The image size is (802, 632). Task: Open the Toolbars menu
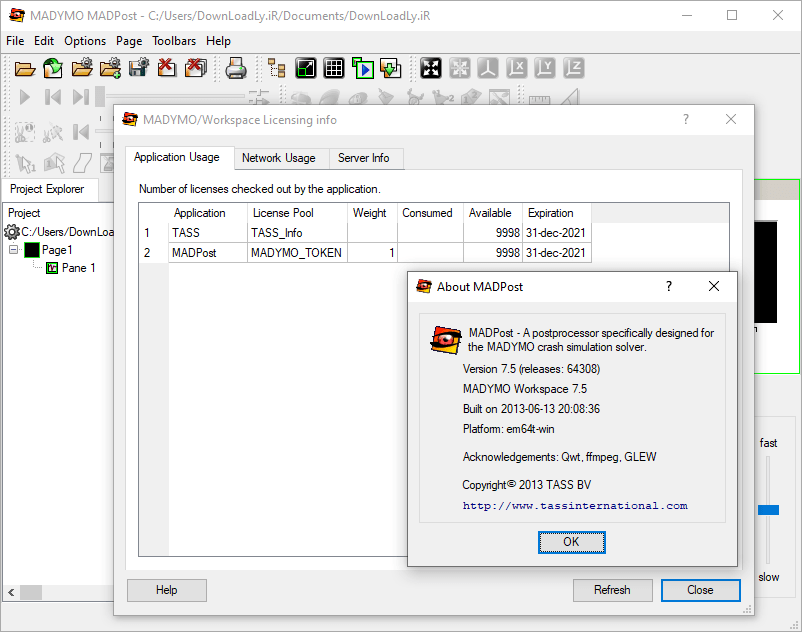[x=175, y=41]
